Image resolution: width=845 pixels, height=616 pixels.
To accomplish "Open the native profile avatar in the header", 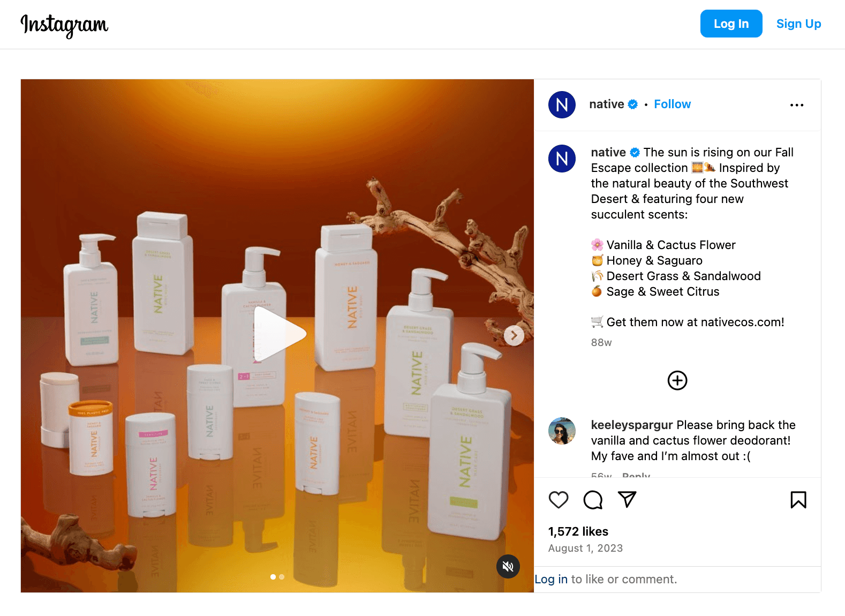I will [x=562, y=104].
